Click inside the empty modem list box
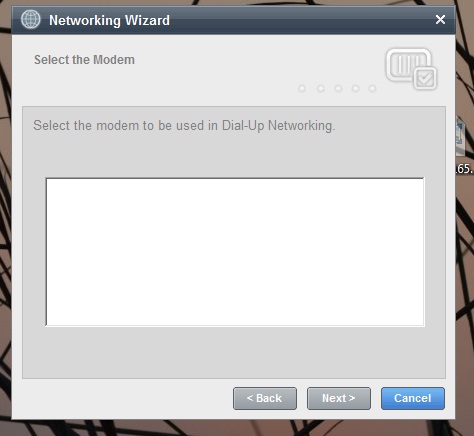 point(235,252)
